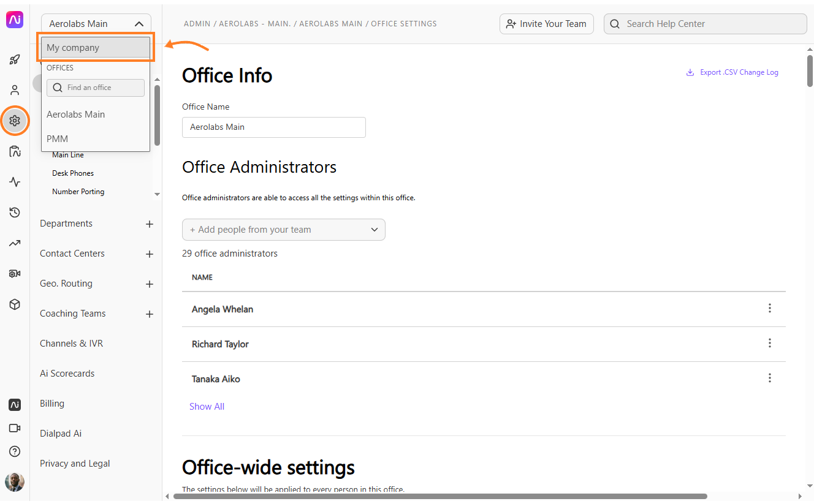Open the help question mark icon
This screenshot has height=504, width=814.
point(15,451)
